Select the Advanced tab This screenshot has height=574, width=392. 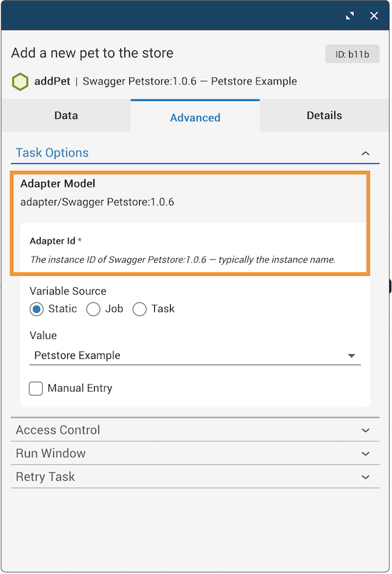(195, 117)
